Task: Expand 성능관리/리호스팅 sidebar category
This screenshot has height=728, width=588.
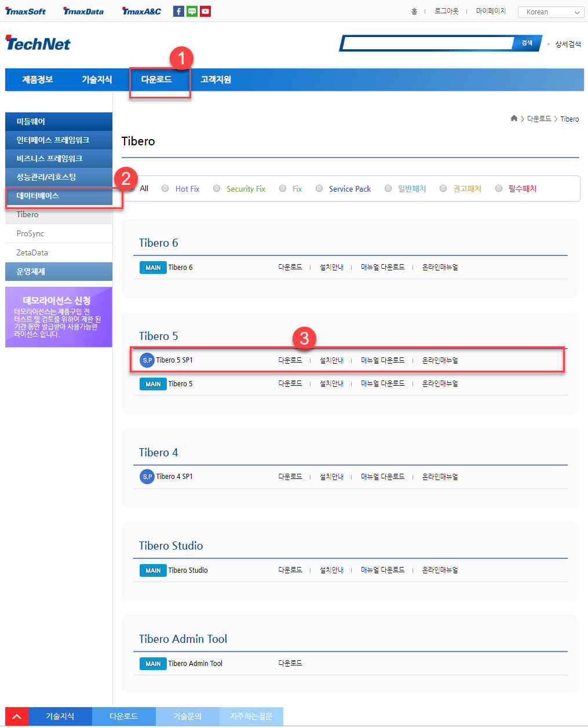Action: pyautogui.click(x=59, y=177)
